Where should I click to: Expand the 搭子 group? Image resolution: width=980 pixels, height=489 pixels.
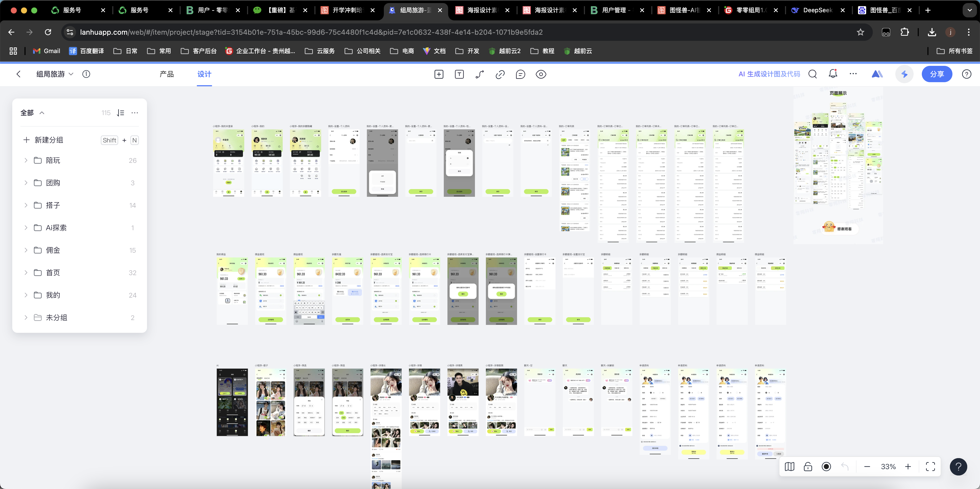tap(26, 205)
